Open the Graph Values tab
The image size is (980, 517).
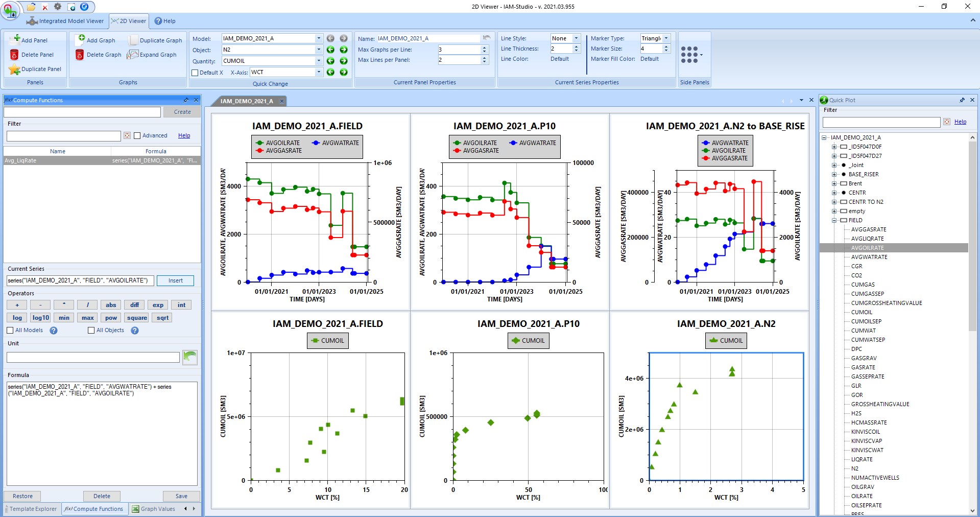pyautogui.click(x=153, y=509)
